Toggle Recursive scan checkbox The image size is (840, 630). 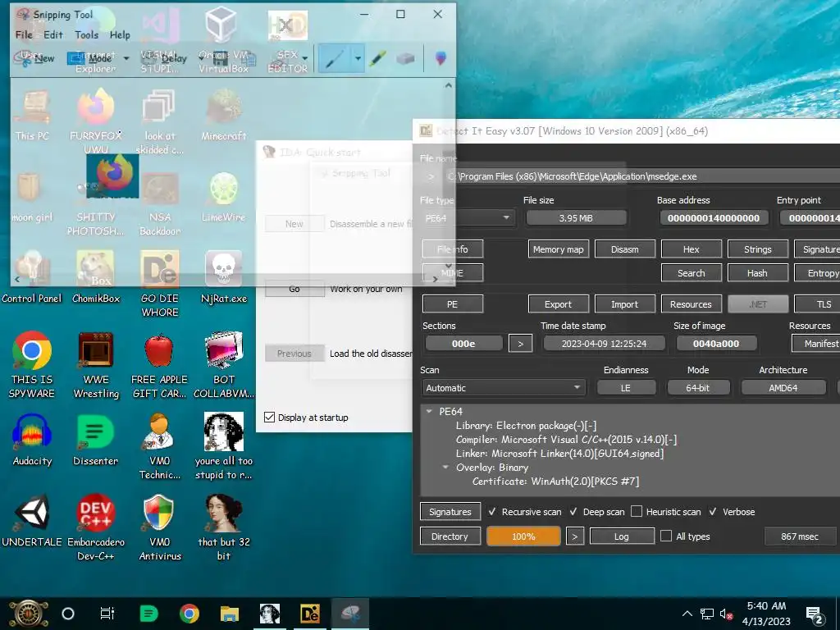click(x=492, y=512)
